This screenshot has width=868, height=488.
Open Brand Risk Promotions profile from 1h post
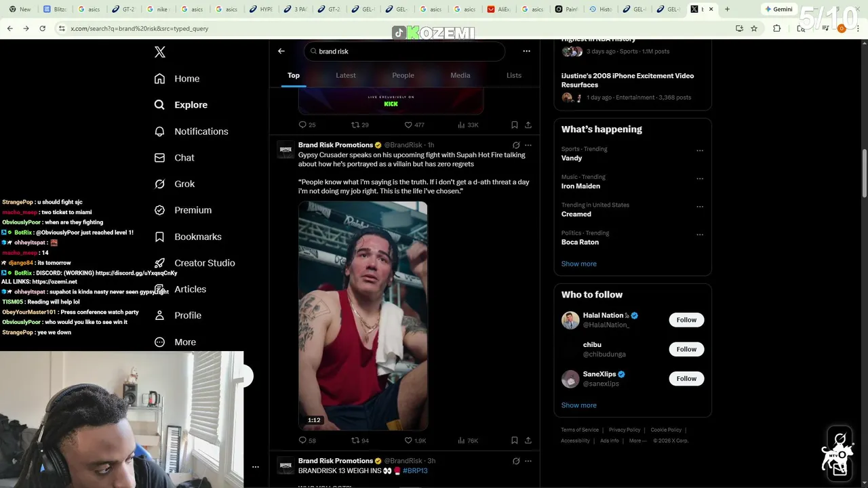coord(336,145)
